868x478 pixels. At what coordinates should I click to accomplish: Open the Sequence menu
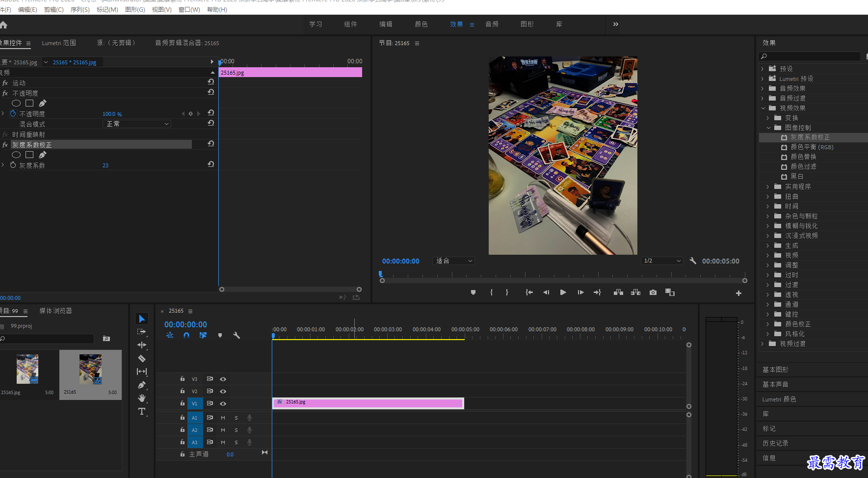tap(80, 10)
